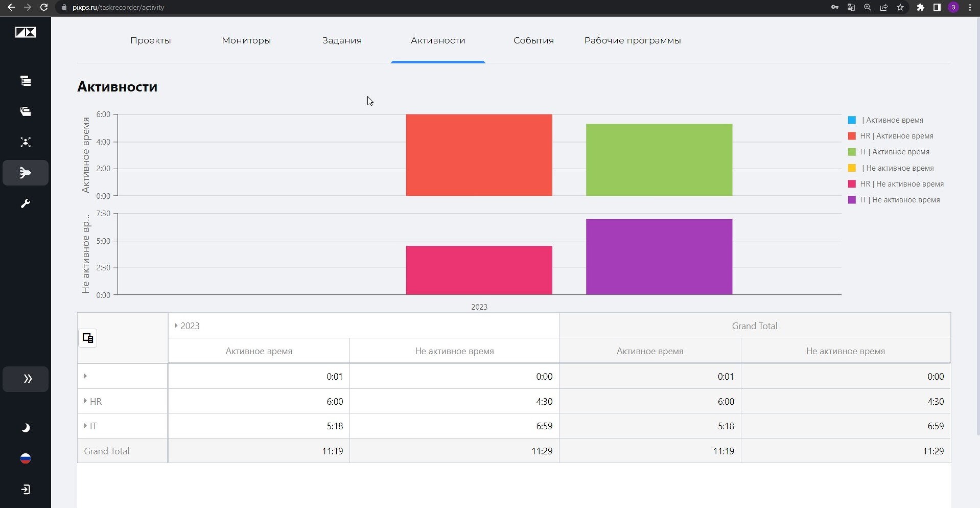The height and width of the screenshot is (508, 980).
Task: Click the network nodes icon in sidebar
Action: tap(26, 142)
